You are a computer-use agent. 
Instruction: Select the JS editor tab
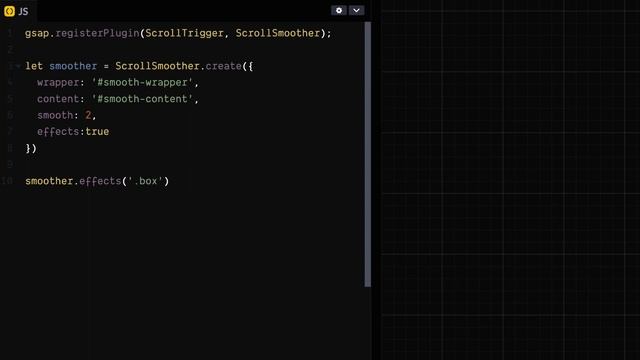[18, 11]
